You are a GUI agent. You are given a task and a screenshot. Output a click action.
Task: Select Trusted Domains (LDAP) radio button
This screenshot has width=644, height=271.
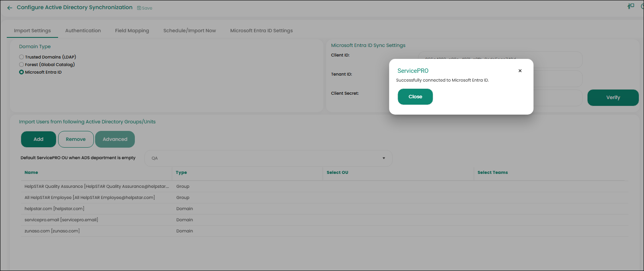tap(21, 57)
